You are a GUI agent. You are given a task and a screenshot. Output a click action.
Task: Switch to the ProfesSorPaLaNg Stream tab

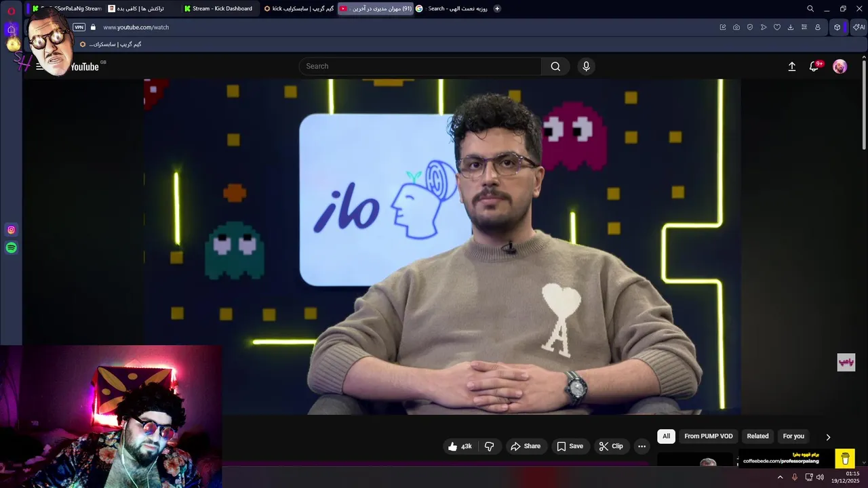pos(66,9)
